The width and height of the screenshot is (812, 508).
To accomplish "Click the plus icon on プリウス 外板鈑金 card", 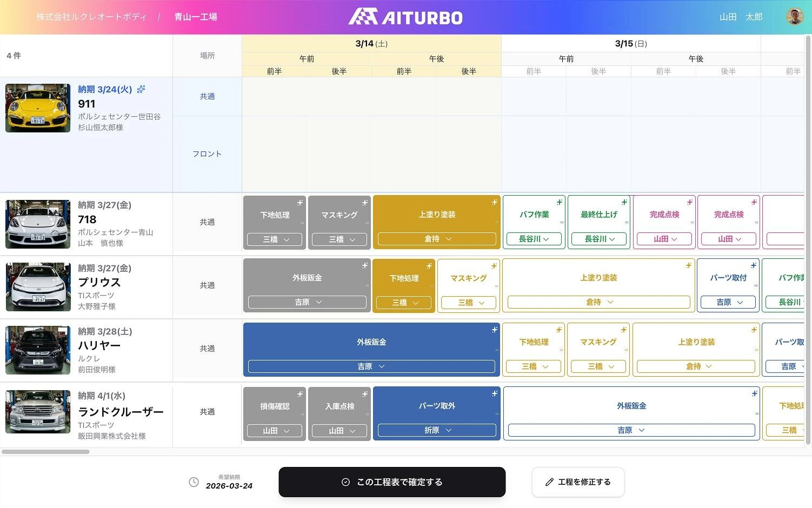I will (x=365, y=265).
